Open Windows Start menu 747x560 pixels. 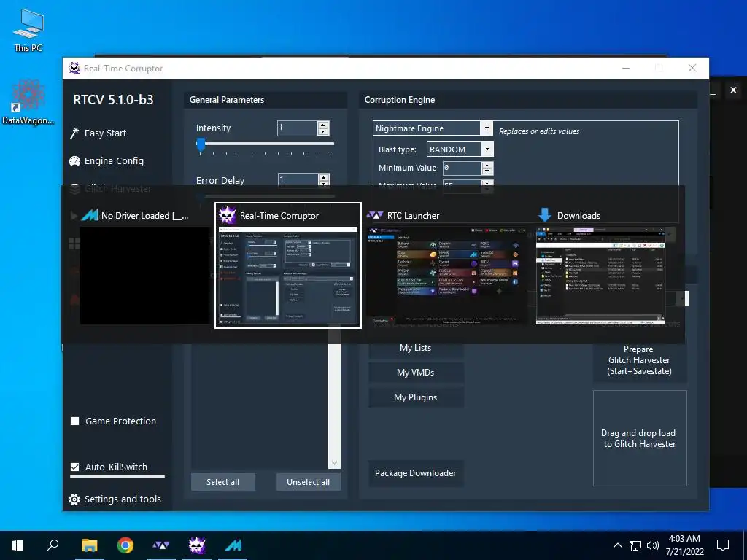coord(18,545)
